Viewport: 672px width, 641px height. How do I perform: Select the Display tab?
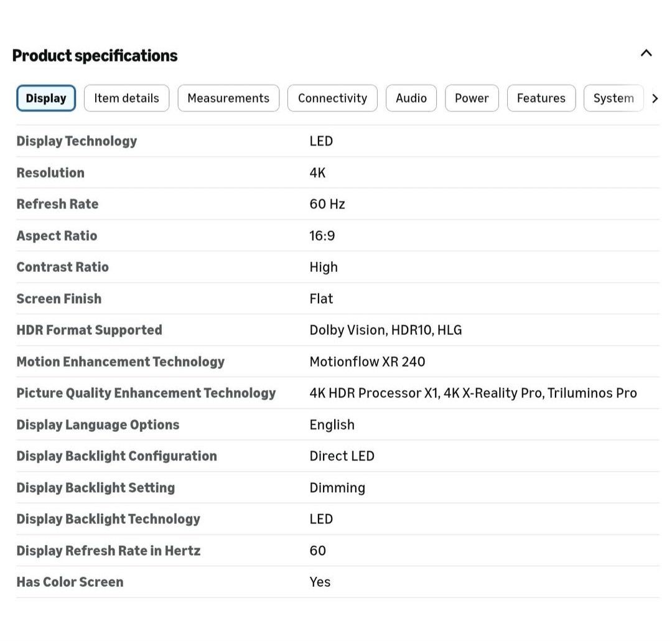pos(46,98)
